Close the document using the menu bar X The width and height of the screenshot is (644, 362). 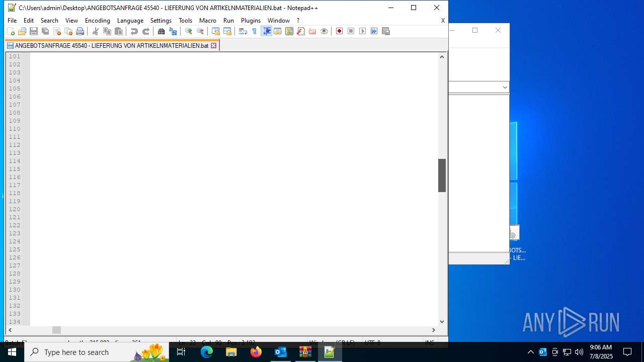(443, 21)
